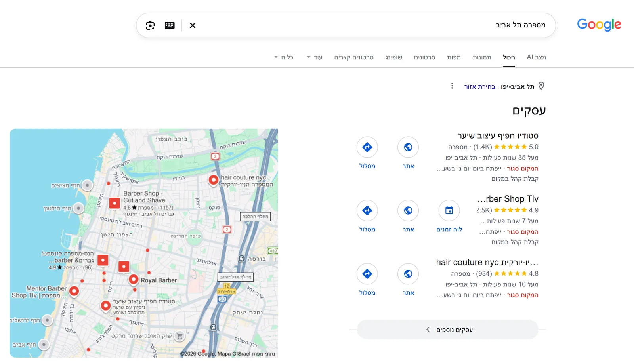Click the חוף אביב beach marker on map
Viewport: 634px width, 364px height.
click(x=44, y=345)
